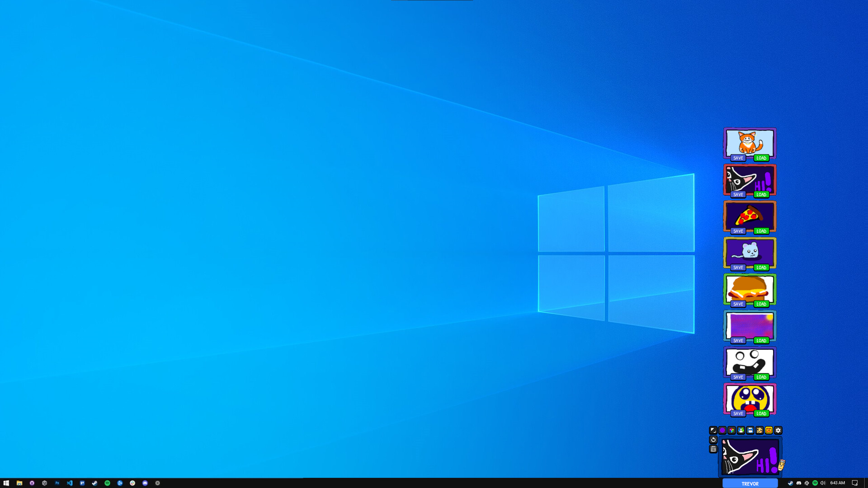Click the cat HI canvas drawing
This screenshot has width=868, height=488.
[x=750, y=456]
